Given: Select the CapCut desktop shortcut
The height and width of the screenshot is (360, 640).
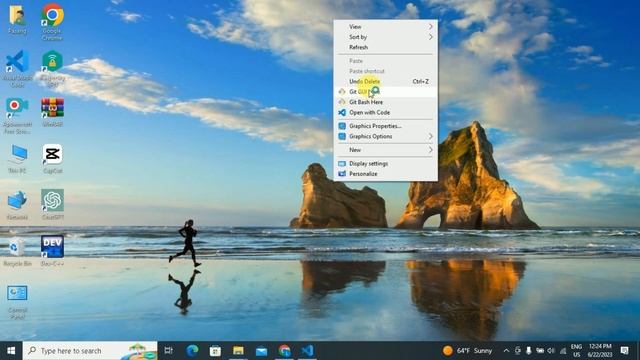Looking at the screenshot, I should (52, 159).
